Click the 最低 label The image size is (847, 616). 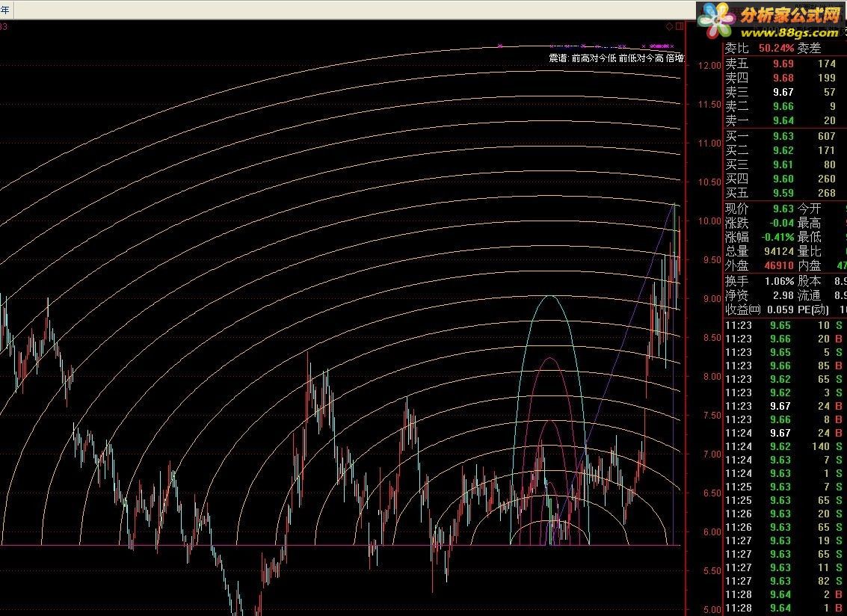[809, 237]
